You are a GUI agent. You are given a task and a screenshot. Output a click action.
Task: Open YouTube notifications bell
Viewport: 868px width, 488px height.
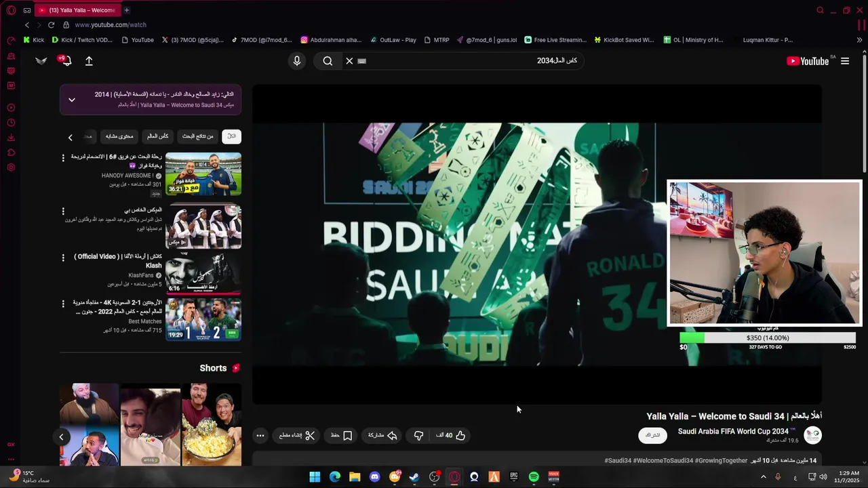[66, 61]
